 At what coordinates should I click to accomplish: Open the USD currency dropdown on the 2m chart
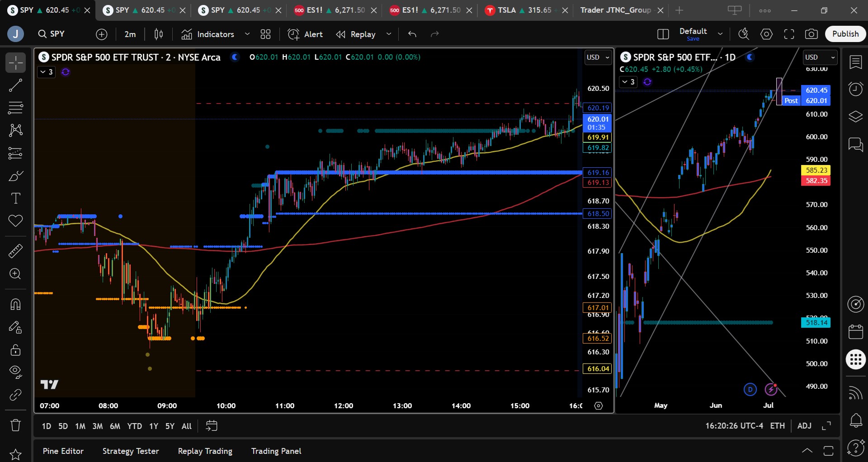598,57
